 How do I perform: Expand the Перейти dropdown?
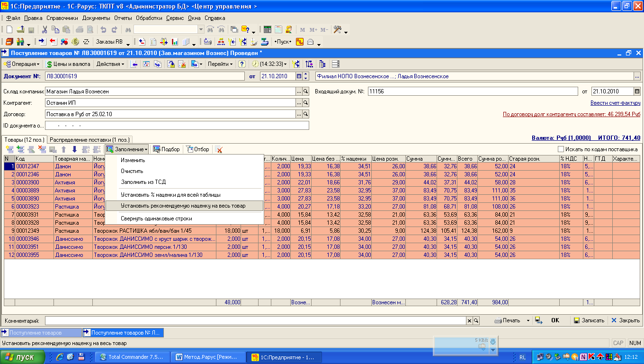click(220, 64)
